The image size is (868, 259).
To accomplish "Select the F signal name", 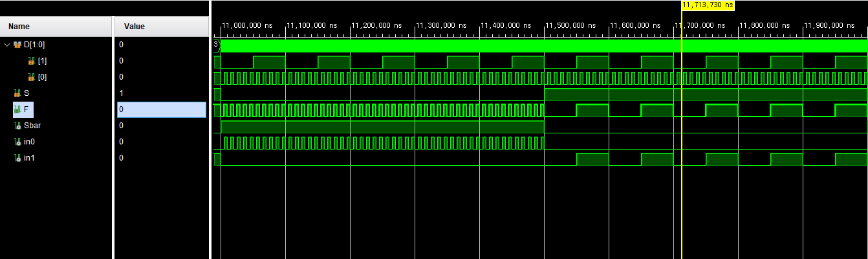I will [x=26, y=109].
